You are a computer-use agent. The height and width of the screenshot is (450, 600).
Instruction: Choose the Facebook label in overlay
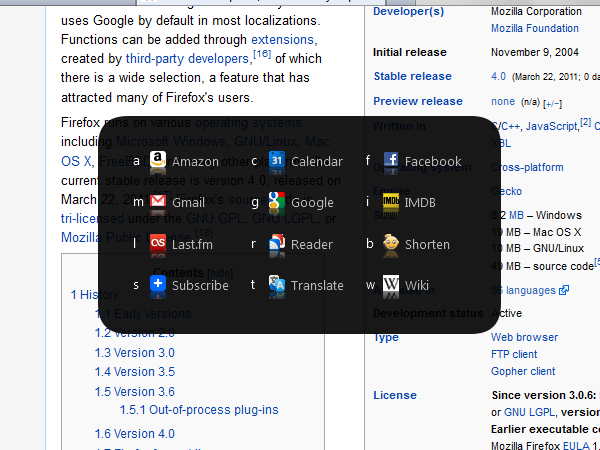(x=433, y=161)
